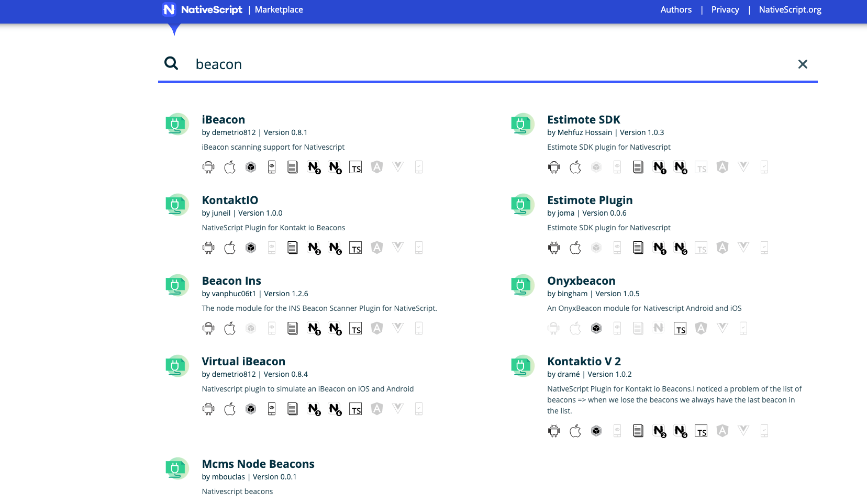Go to NativeScript.org from the header
Image resolution: width=867 pixels, height=504 pixels.
click(x=790, y=9)
